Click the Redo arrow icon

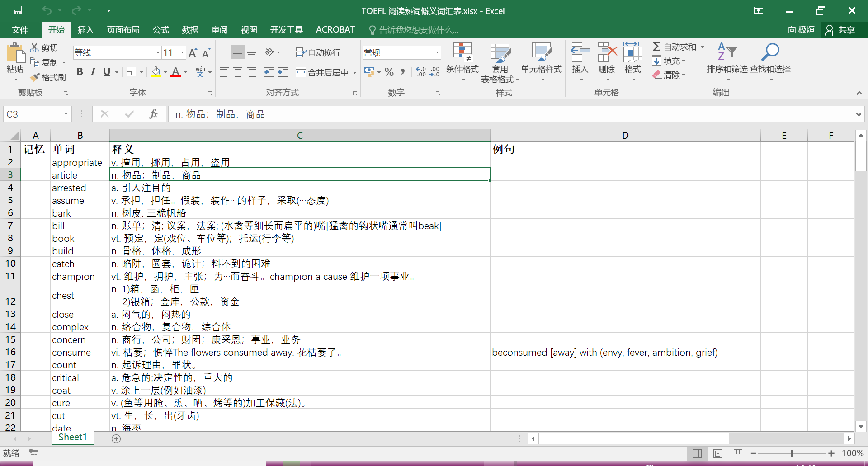click(x=76, y=10)
